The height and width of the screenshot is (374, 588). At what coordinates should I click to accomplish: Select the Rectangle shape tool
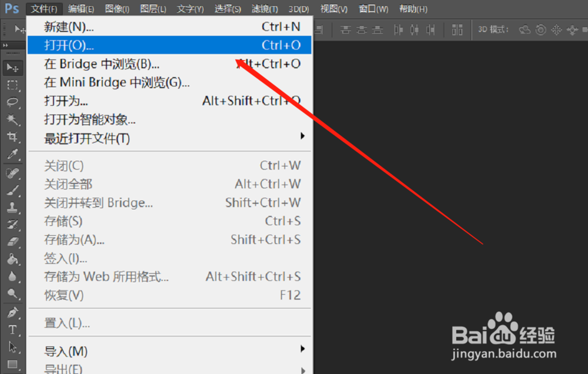[x=12, y=364]
